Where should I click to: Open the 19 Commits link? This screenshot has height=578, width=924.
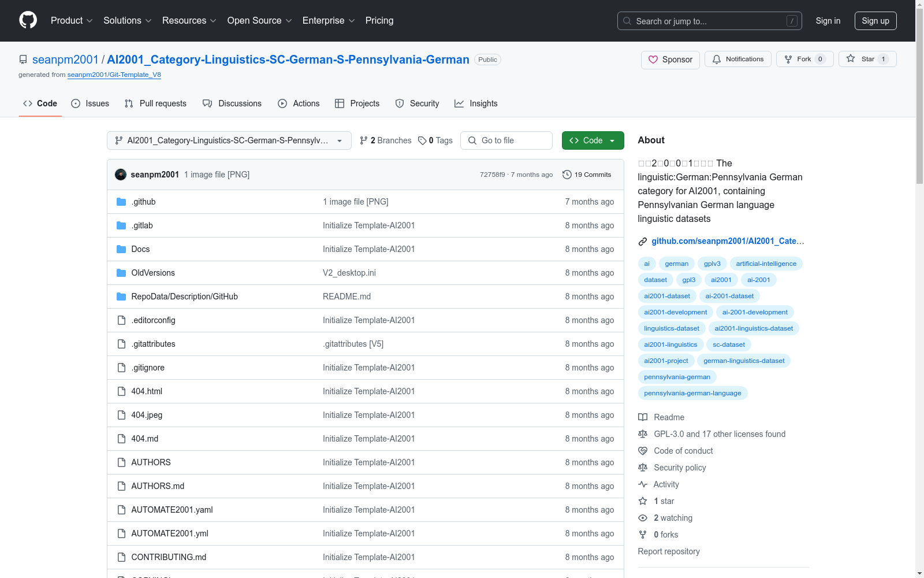point(587,175)
